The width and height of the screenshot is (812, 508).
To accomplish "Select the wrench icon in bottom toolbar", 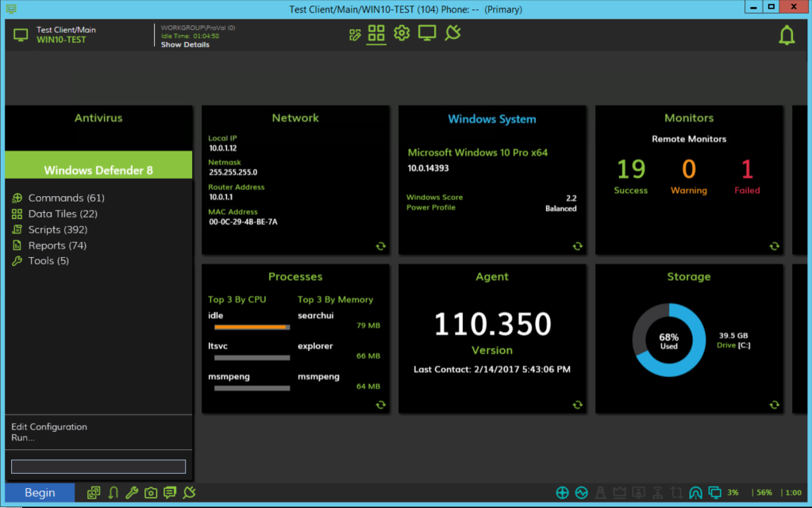I will pos(131,492).
